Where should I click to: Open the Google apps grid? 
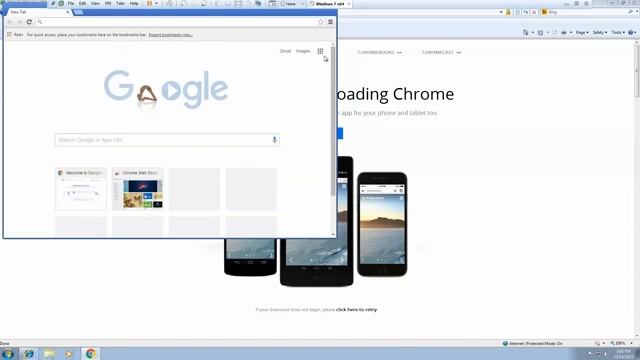[x=320, y=51]
